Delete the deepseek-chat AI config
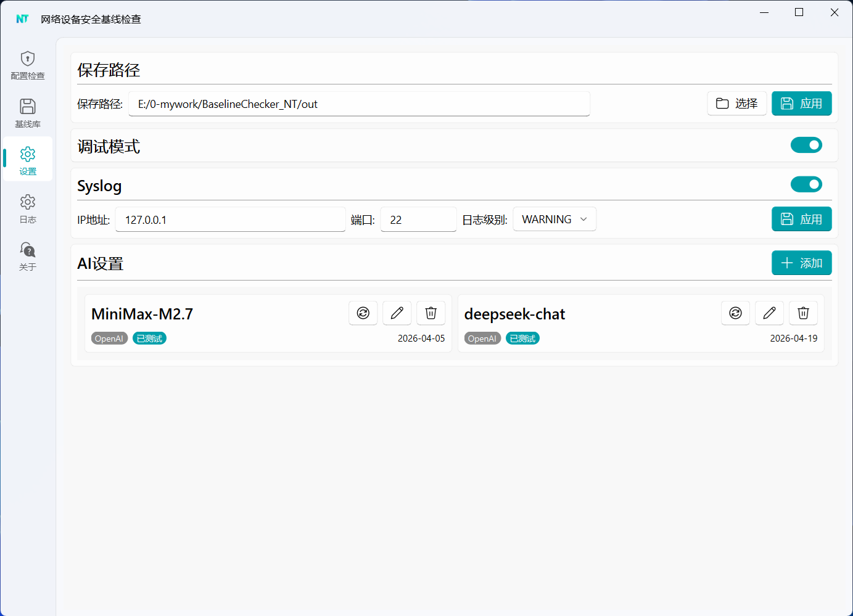 point(804,313)
